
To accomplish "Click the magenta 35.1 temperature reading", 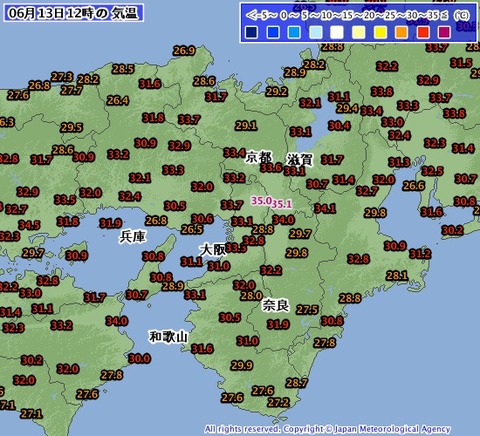I will click(x=282, y=204).
